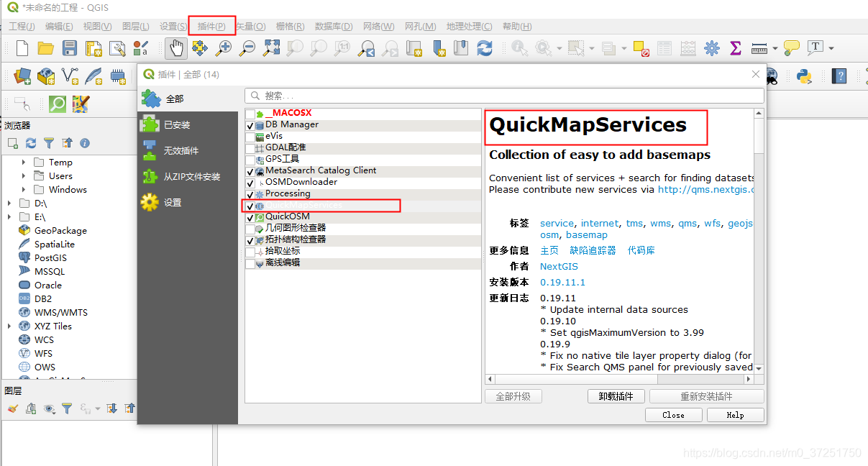The image size is (868, 466).
Task: Show the Statistical Summary sigma icon
Action: (736, 48)
